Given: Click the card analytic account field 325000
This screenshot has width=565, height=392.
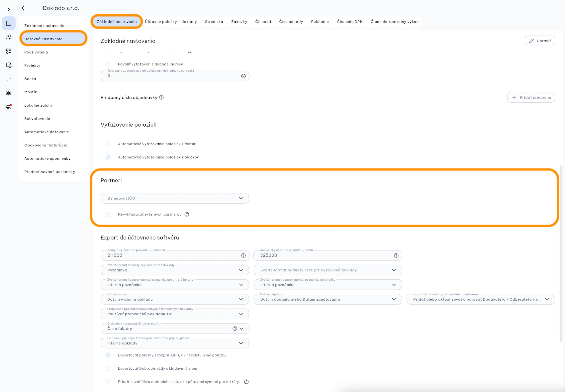Looking at the screenshot, I should point(328,255).
